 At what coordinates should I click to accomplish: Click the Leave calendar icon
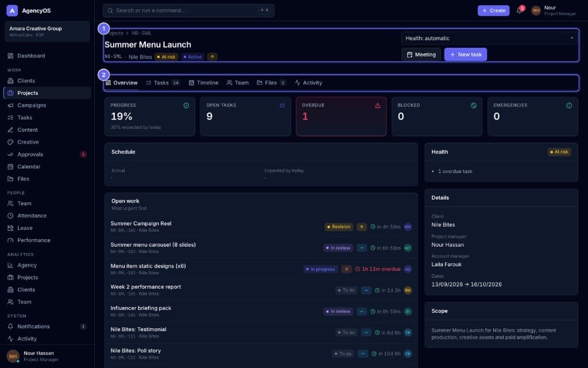click(10, 228)
